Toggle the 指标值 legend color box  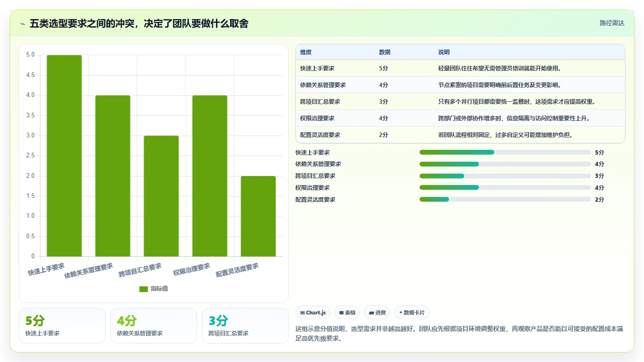144,289
